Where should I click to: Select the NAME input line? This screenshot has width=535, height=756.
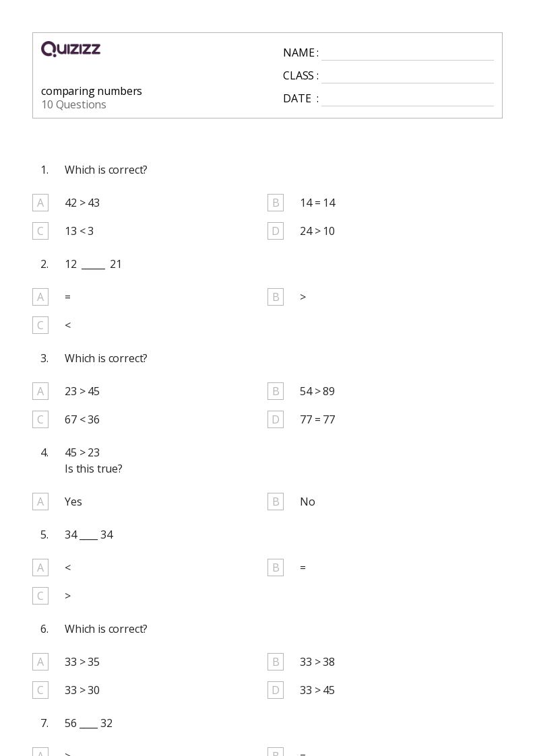408,53
